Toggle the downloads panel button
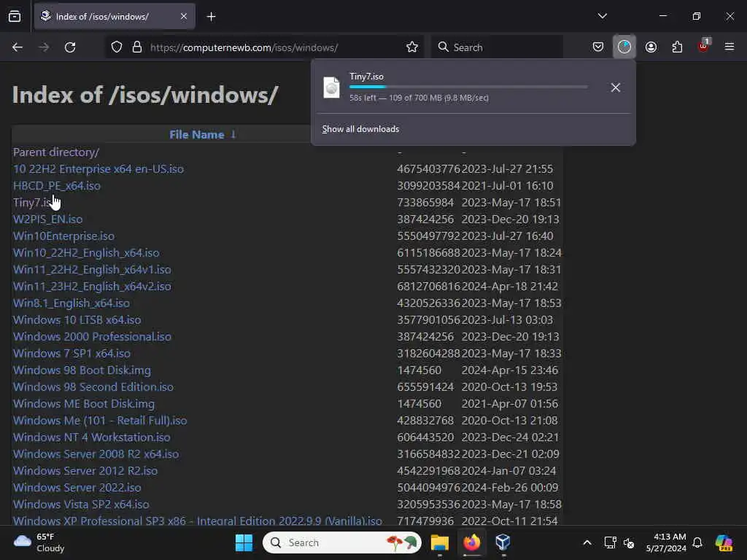The image size is (747, 560). click(624, 47)
